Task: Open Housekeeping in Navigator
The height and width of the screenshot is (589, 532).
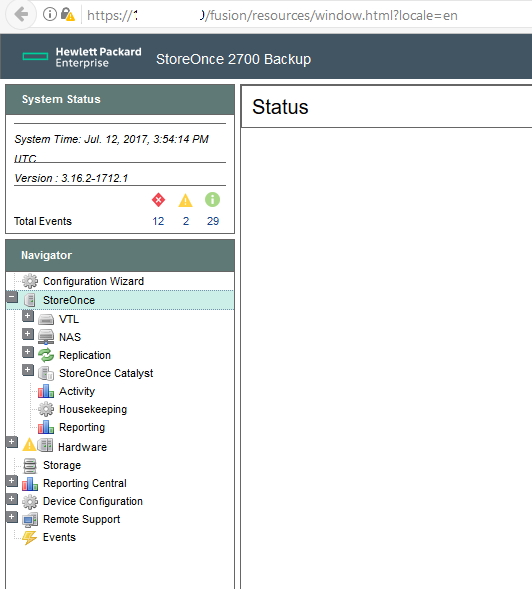Action: [93, 409]
